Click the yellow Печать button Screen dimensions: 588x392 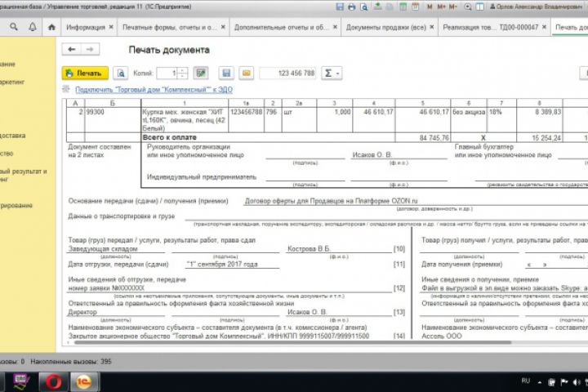[x=85, y=73]
